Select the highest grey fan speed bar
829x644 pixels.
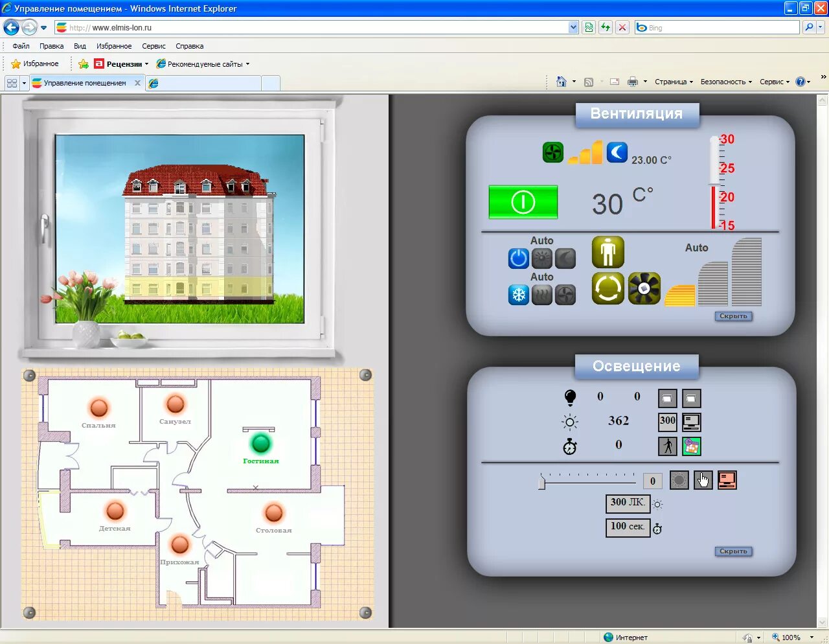pyautogui.click(x=747, y=271)
